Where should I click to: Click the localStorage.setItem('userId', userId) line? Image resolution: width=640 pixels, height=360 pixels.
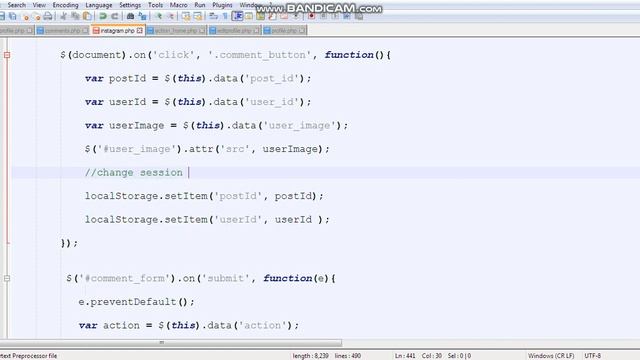[207, 220]
